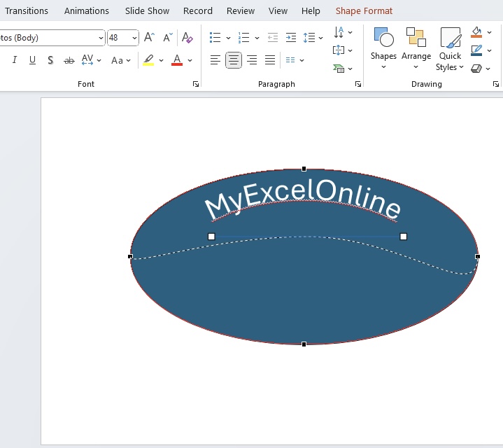This screenshot has height=448, width=503.
Task: Open the line spacing menu
Action: pos(313,38)
